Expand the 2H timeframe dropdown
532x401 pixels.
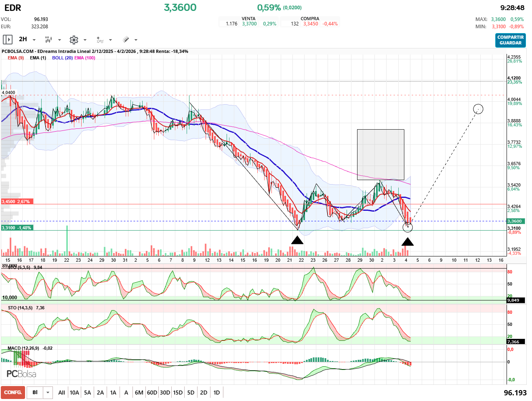34,40
